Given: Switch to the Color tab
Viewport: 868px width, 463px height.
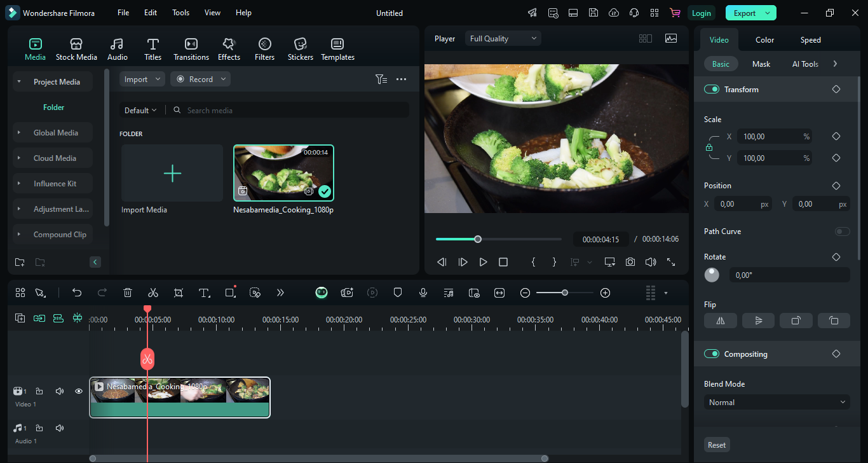Looking at the screenshot, I should [764, 40].
